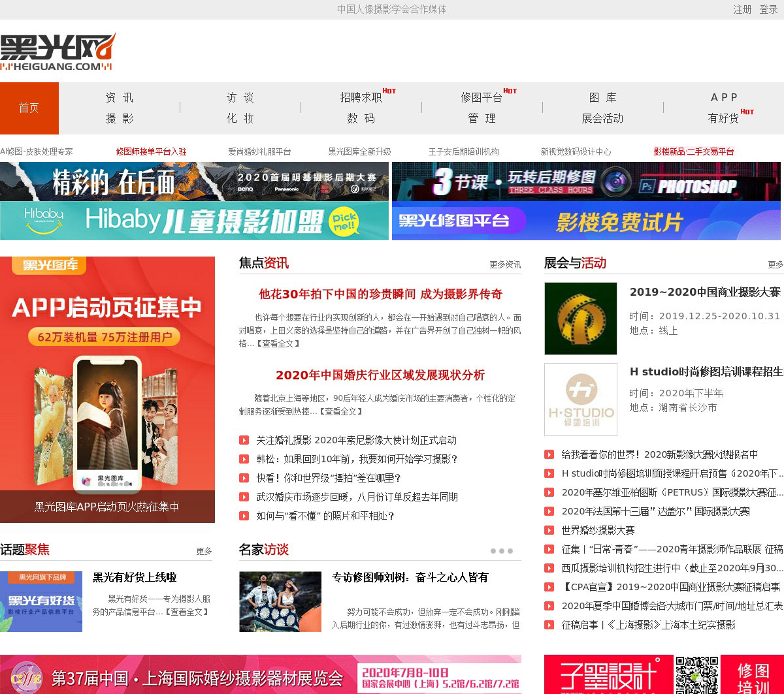
Task: Open the 子墨設計 修图培训 banner
Action: (x=664, y=674)
